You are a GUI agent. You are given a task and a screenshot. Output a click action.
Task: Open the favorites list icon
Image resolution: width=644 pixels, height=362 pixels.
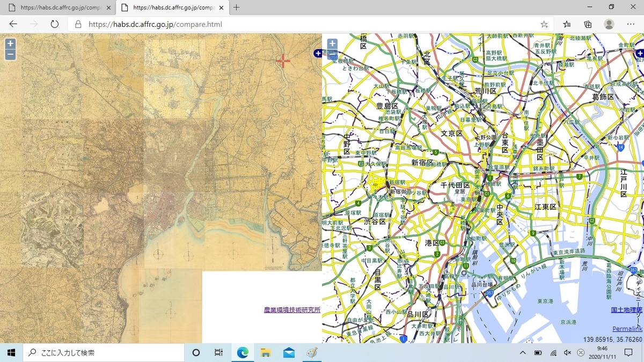click(x=567, y=24)
